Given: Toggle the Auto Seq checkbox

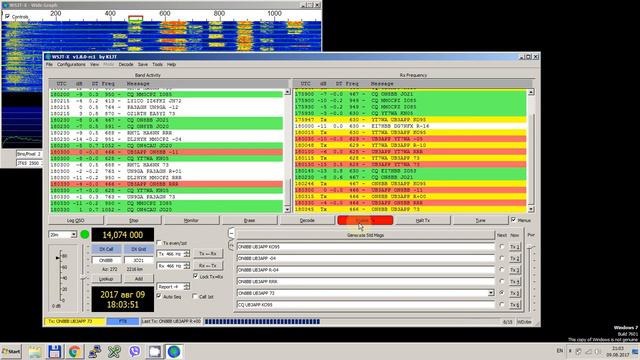Looking at the screenshot, I should pyautogui.click(x=159, y=296).
